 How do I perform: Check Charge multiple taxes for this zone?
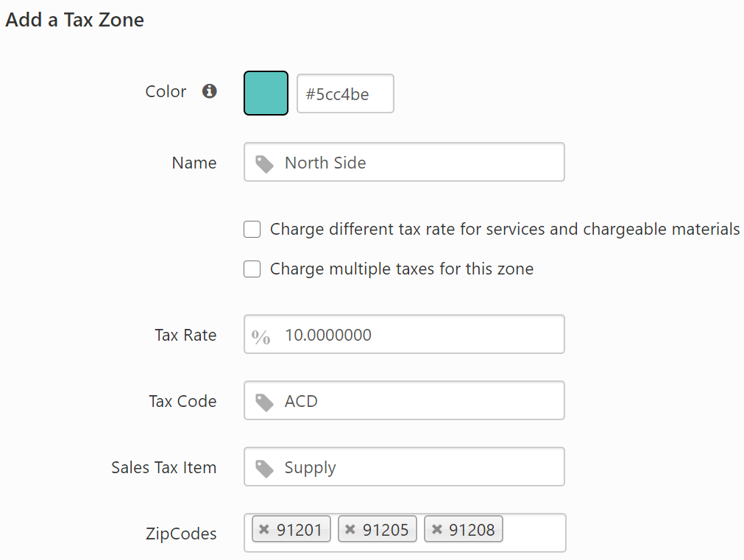coord(252,269)
